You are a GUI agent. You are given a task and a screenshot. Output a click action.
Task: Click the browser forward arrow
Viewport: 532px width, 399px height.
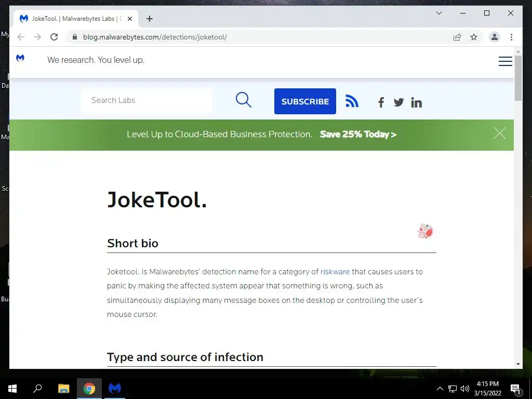37,37
